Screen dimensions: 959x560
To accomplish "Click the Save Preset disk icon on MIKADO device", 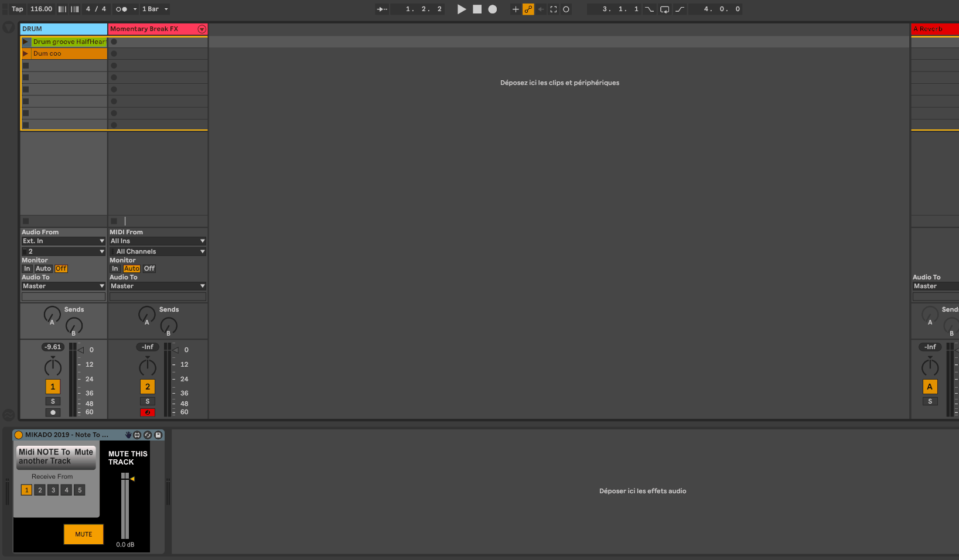I will tap(158, 435).
